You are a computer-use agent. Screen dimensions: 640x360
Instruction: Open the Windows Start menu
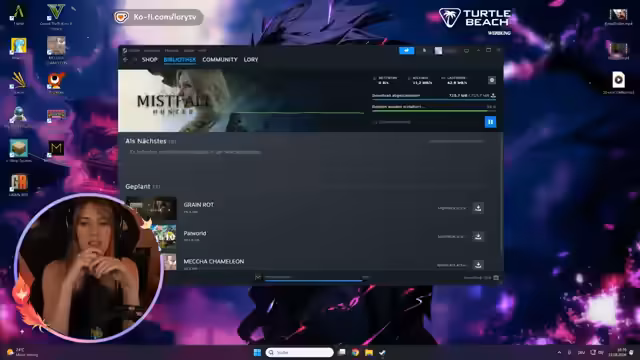257,352
